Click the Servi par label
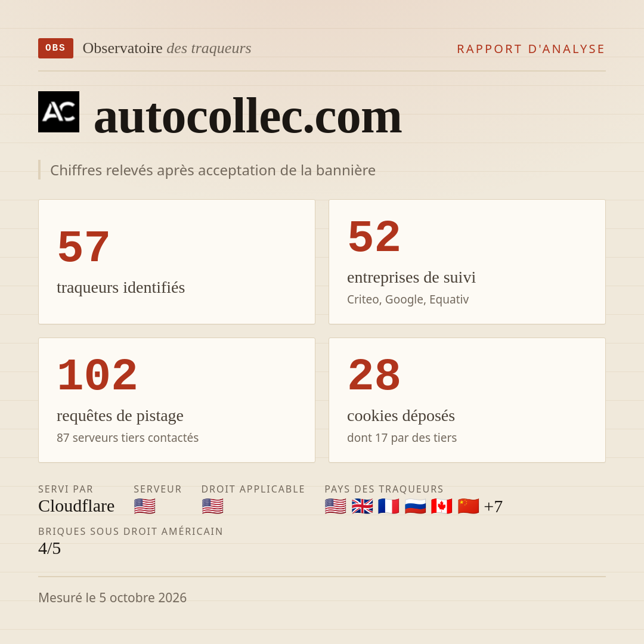 pos(66,489)
